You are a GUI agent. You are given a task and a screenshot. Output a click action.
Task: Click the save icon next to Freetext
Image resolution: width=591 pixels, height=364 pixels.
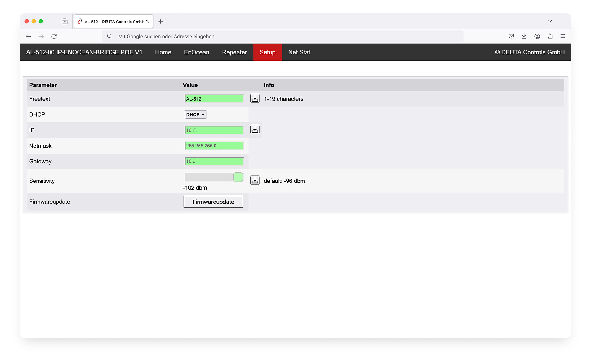click(x=255, y=98)
